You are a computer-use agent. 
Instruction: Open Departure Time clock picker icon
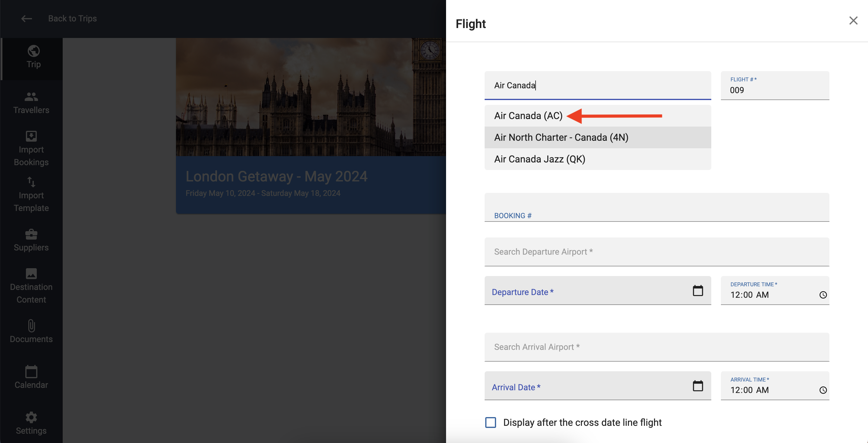pyautogui.click(x=823, y=295)
